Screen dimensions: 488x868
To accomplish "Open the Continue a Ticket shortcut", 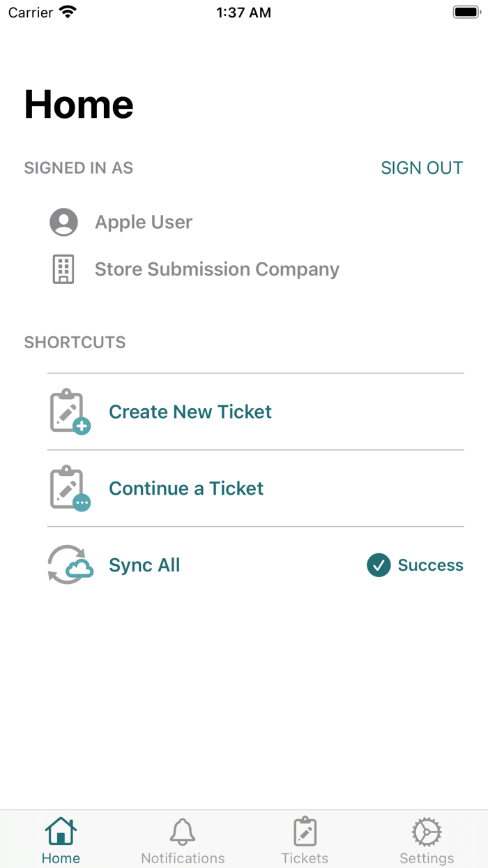I will pos(186,488).
